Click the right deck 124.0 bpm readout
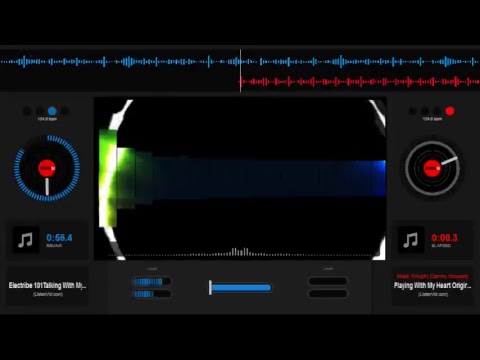480x360 pixels. coord(432,119)
